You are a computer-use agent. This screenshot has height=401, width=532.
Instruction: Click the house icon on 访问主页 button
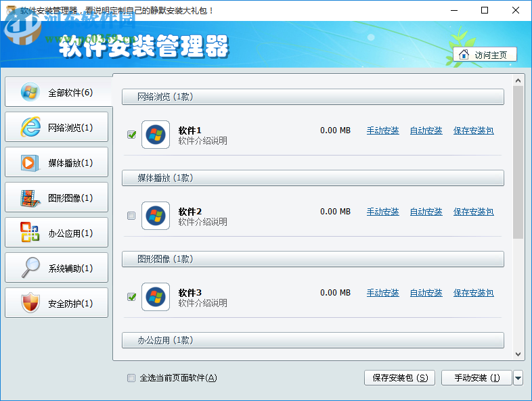click(x=464, y=54)
